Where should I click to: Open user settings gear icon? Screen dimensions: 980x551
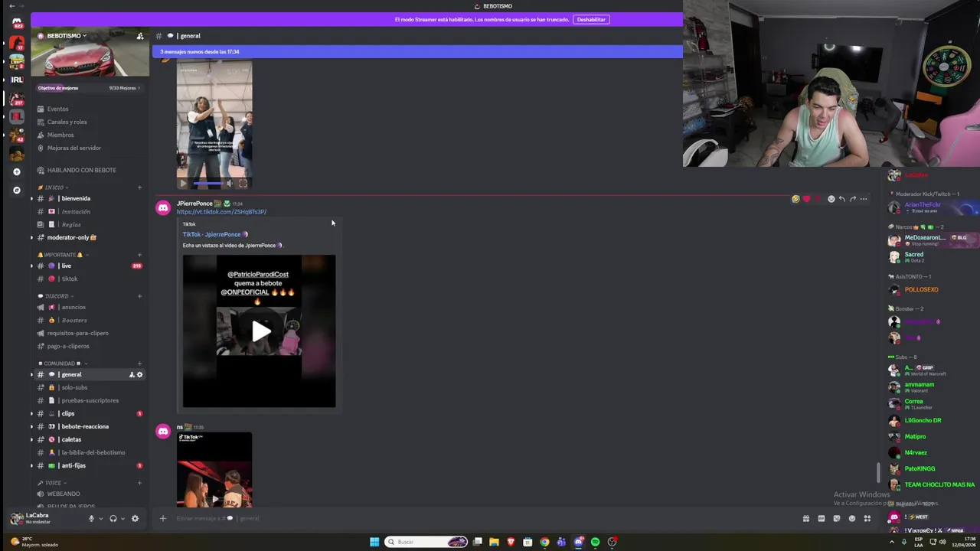[x=135, y=518]
